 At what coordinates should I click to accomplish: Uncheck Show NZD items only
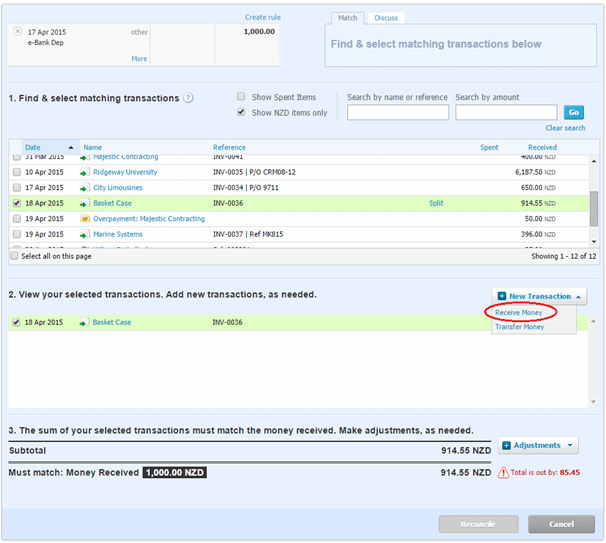pyautogui.click(x=241, y=112)
